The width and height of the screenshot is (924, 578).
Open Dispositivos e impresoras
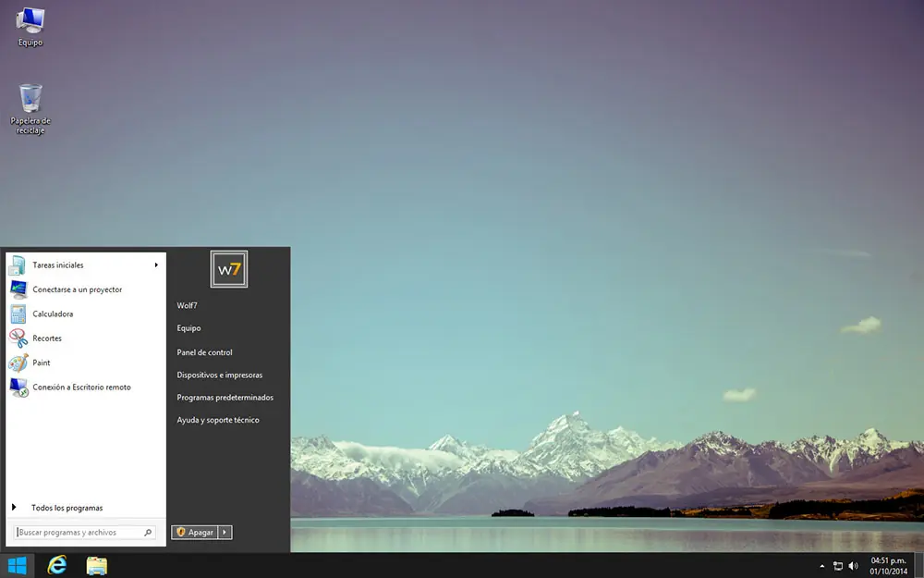220,375
